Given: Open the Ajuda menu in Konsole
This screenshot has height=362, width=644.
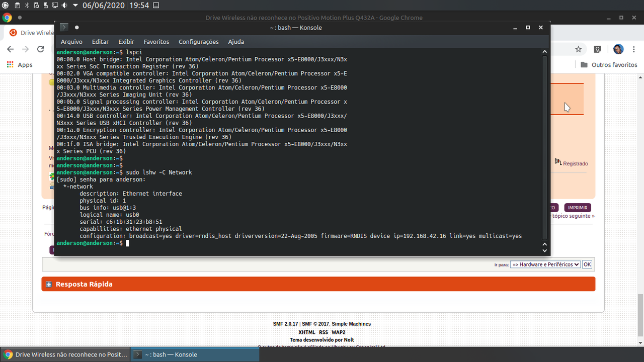Looking at the screenshot, I should coord(236,42).
